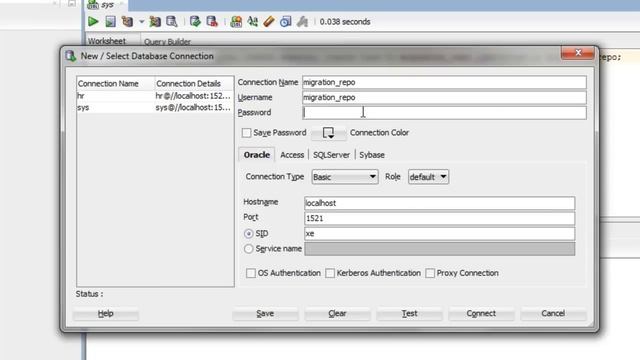Screen dimensions: 640x360
Task: Enable the OS Authentication checkbox
Action: (251, 273)
